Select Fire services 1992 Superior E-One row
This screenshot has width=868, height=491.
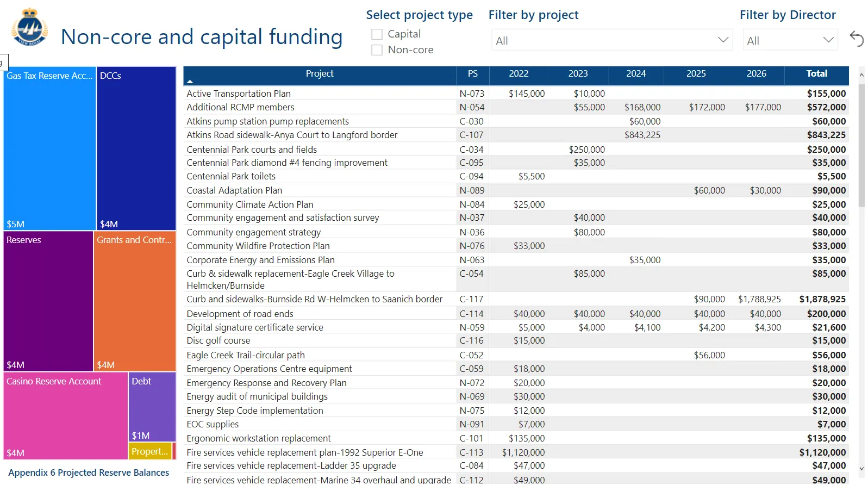pos(516,452)
